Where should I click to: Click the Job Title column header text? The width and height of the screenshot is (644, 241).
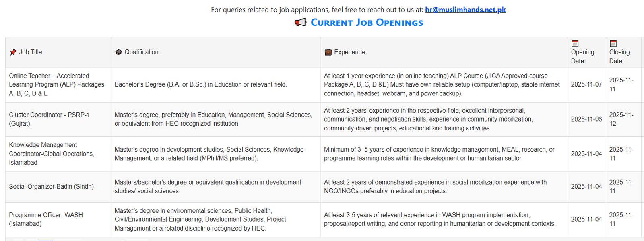tap(31, 52)
